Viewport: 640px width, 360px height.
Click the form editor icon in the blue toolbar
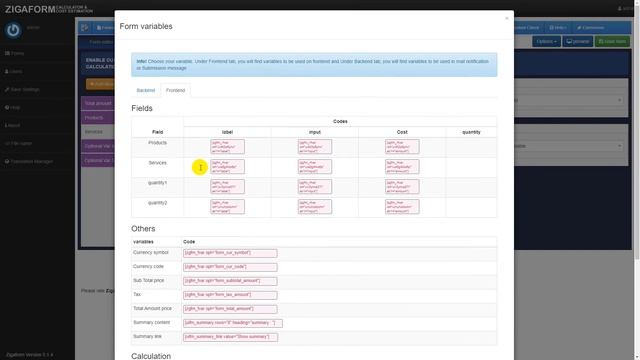pos(84,27)
